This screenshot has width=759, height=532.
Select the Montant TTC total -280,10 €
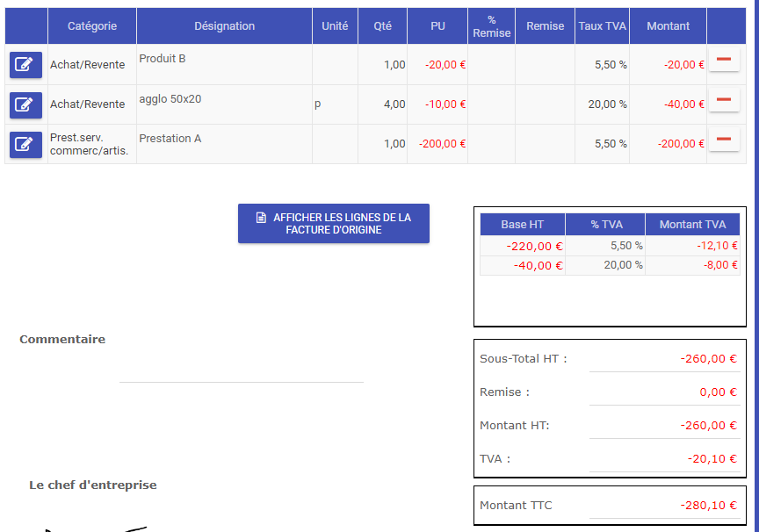pos(708,505)
